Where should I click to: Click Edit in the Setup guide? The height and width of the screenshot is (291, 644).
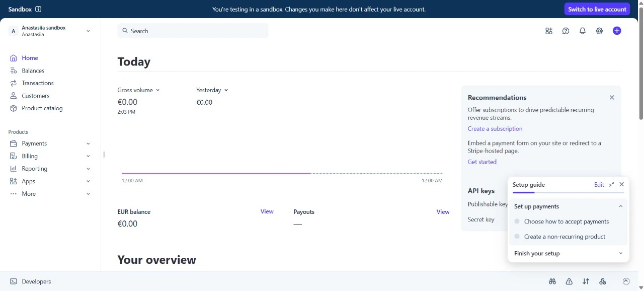[x=599, y=185]
